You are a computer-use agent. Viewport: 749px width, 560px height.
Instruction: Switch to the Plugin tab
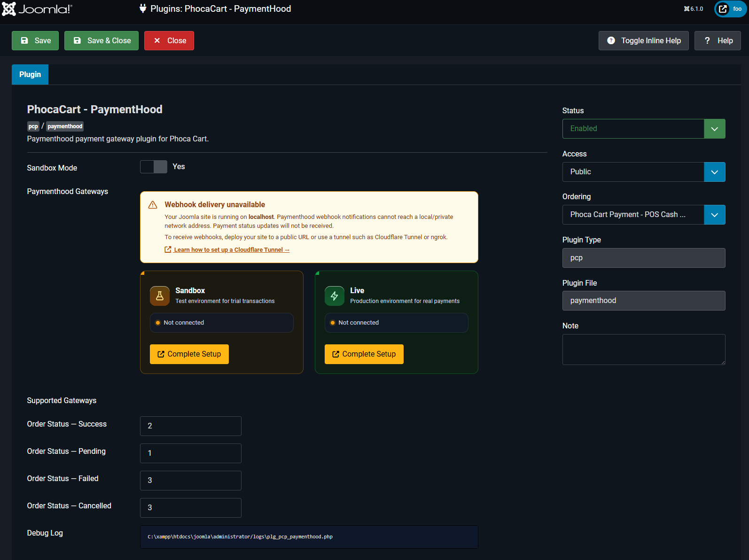30,74
